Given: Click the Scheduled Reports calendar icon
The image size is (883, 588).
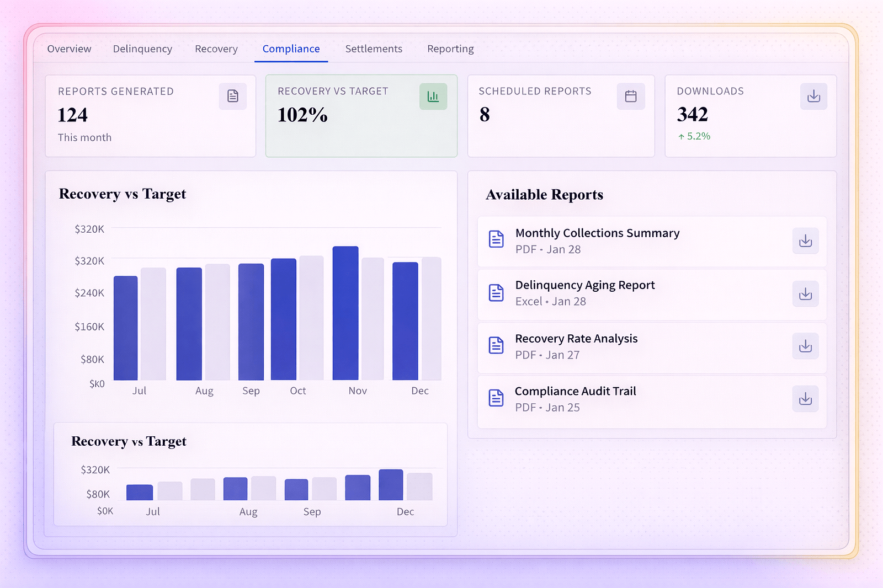Looking at the screenshot, I should point(631,96).
